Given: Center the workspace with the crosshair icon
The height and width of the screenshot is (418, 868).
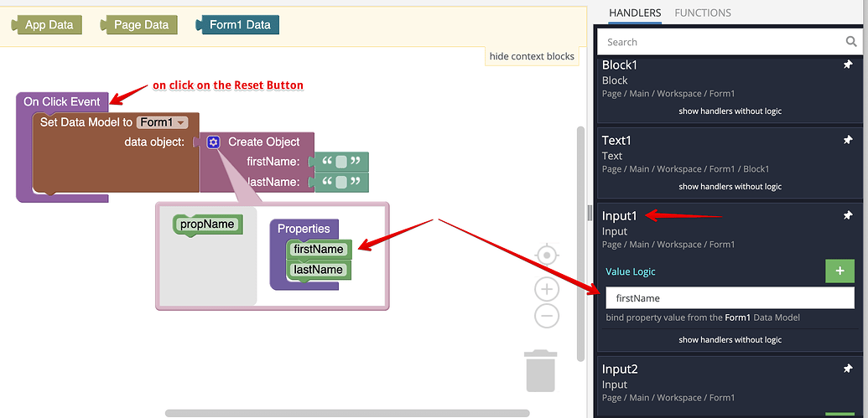Looking at the screenshot, I should (x=547, y=255).
